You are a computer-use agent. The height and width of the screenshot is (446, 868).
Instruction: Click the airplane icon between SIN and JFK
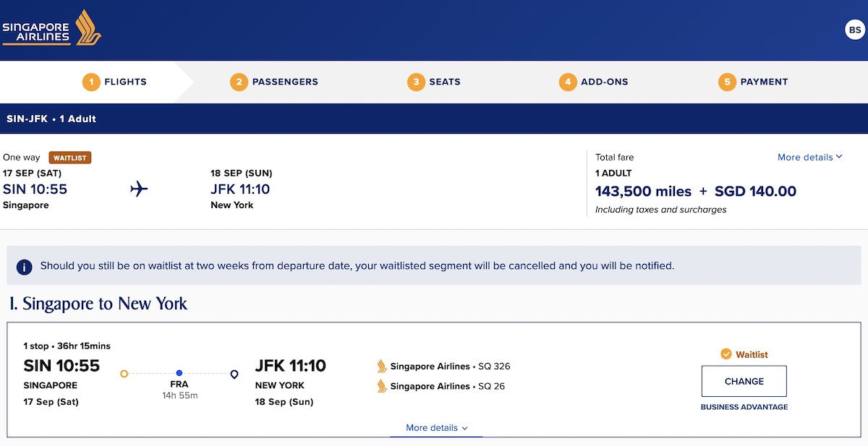point(139,189)
